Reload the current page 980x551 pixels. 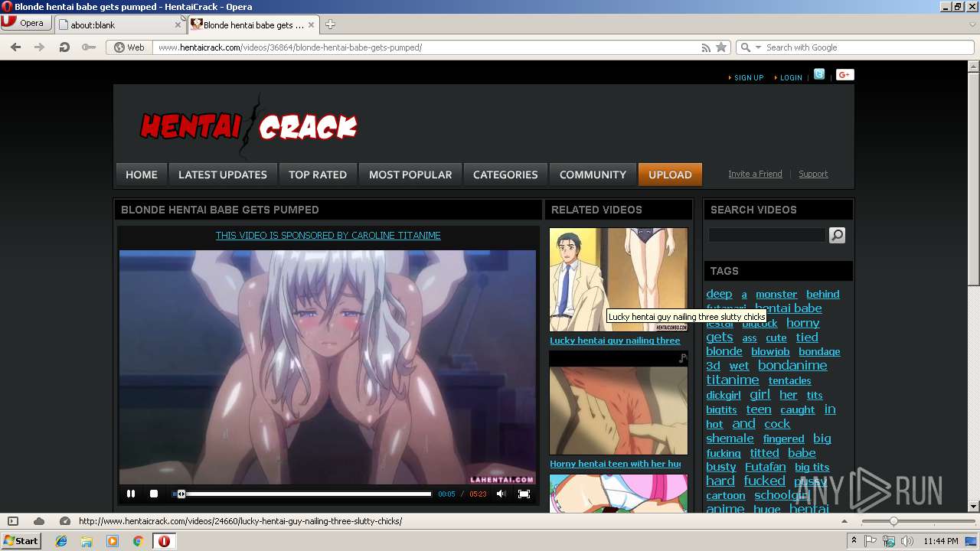click(64, 47)
